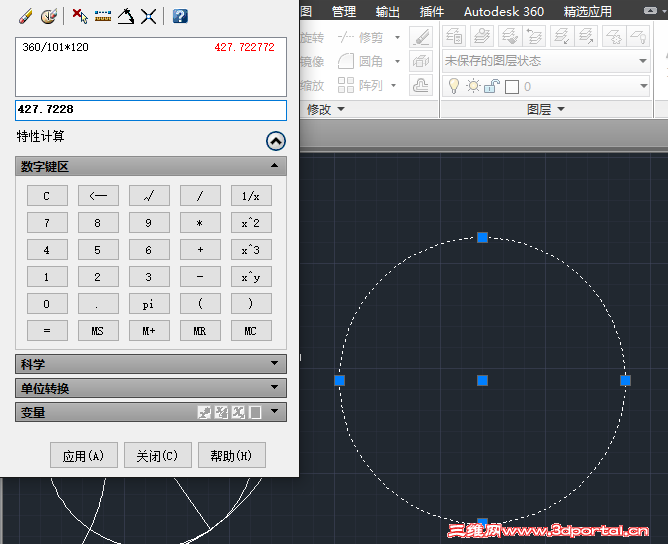Screen dimensions: 668x544
Task: Switch to the 插件 ribbon tab
Action: coord(432,12)
